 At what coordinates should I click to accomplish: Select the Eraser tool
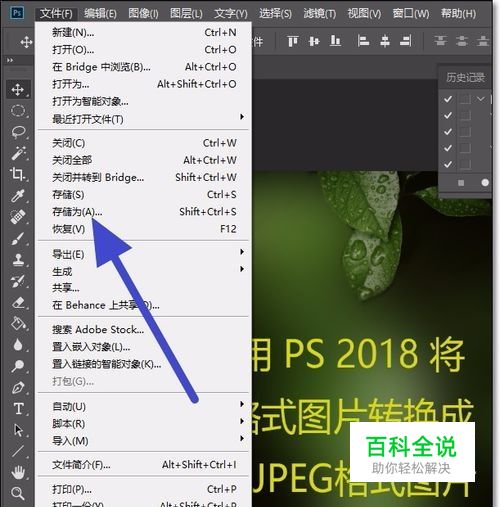[x=18, y=302]
